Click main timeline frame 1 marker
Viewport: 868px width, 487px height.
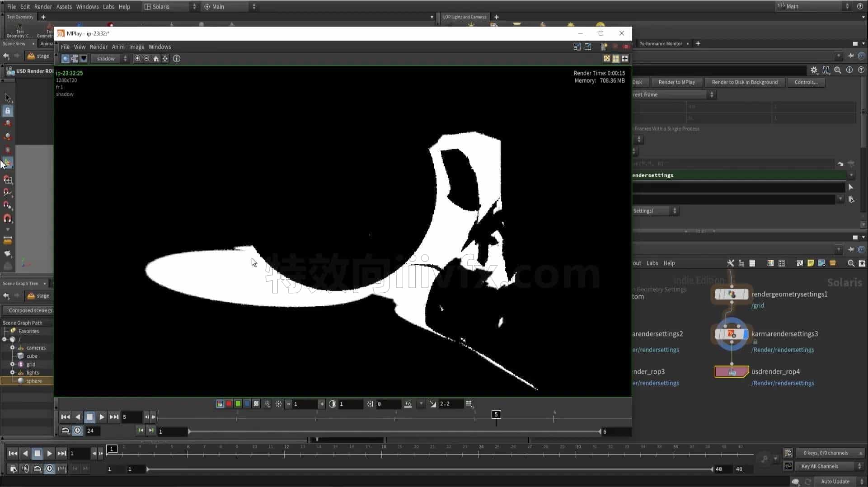pyautogui.click(x=112, y=449)
